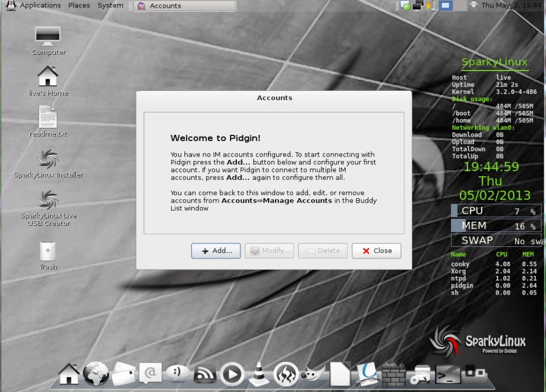Switch to the first workspace in pager
The image size is (546, 392).
pyautogui.click(x=445, y=6)
